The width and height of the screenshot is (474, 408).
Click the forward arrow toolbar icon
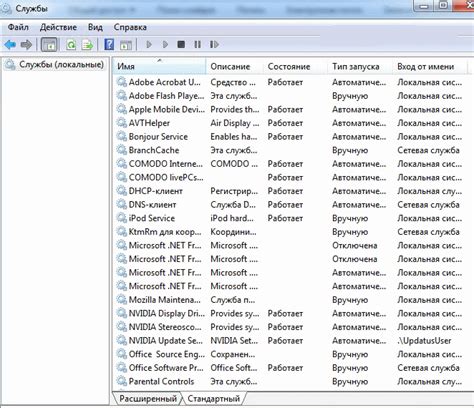point(26,44)
